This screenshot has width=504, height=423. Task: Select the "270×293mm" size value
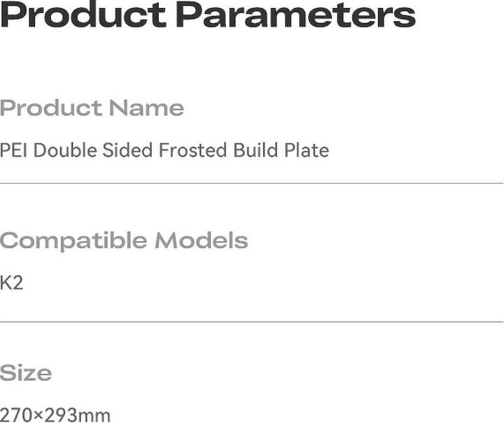click(x=55, y=415)
